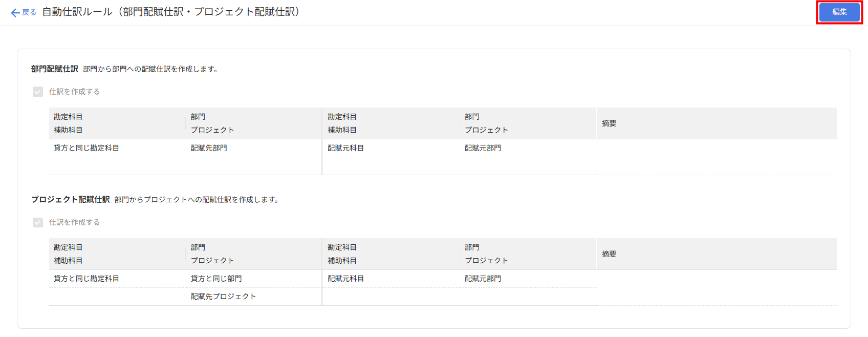This screenshot has width=868, height=337.
Task: Select the 配賦先プロジェクト cell
Action: pos(223,297)
